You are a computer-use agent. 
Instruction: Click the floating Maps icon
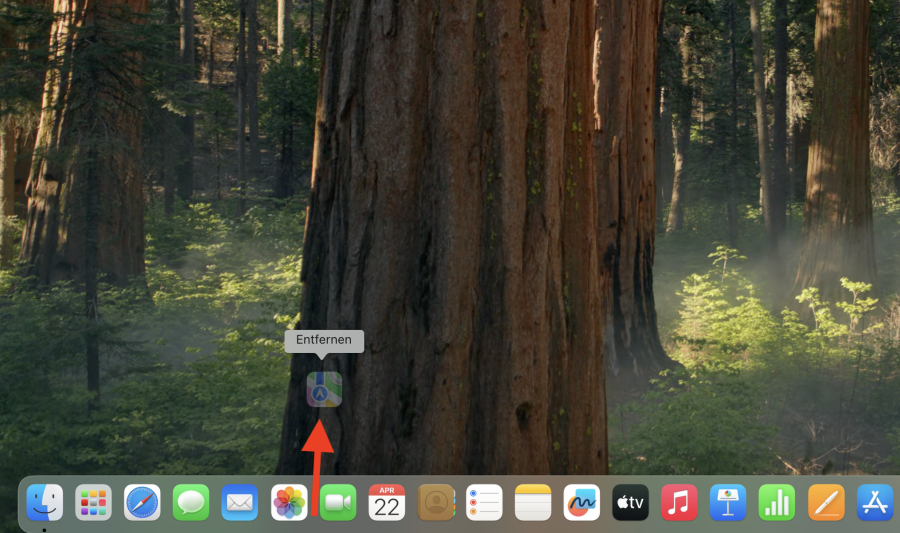point(324,390)
